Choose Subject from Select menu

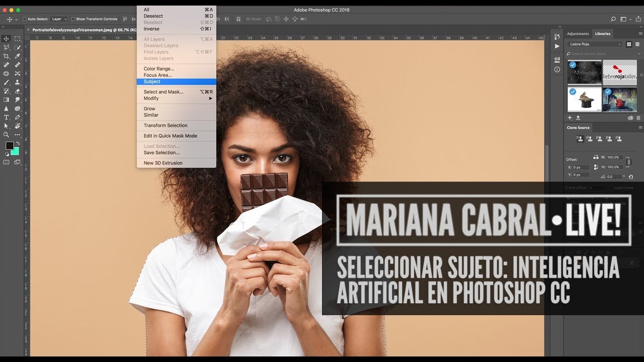tap(177, 81)
